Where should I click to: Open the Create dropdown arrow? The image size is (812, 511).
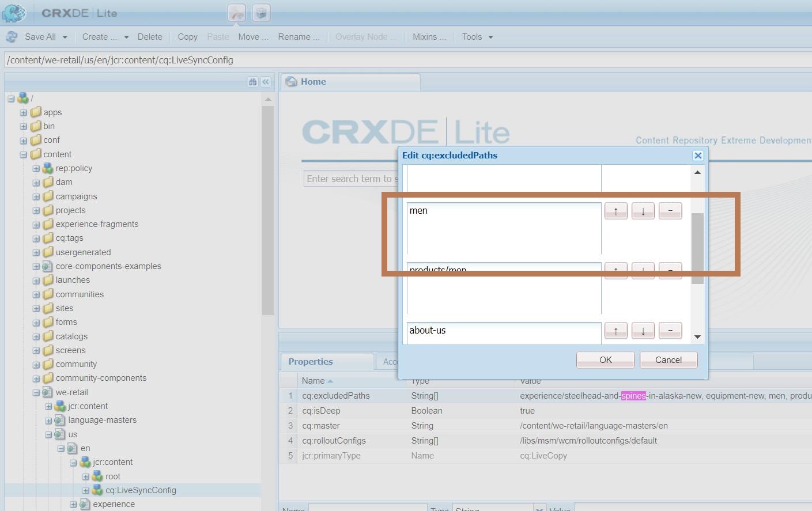126,37
